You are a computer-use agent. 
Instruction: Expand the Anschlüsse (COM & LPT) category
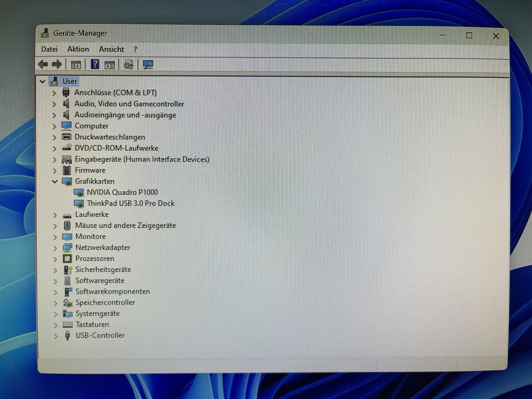pos(54,93)
